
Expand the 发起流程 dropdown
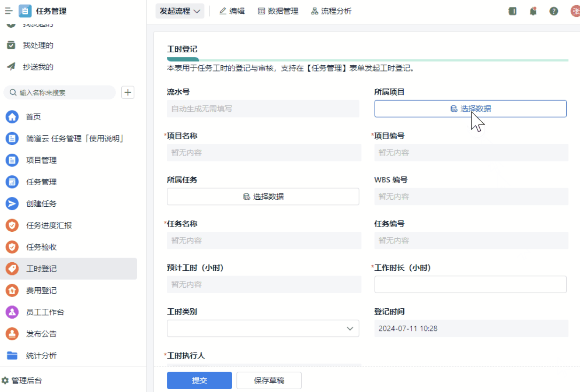click(180, 11)
